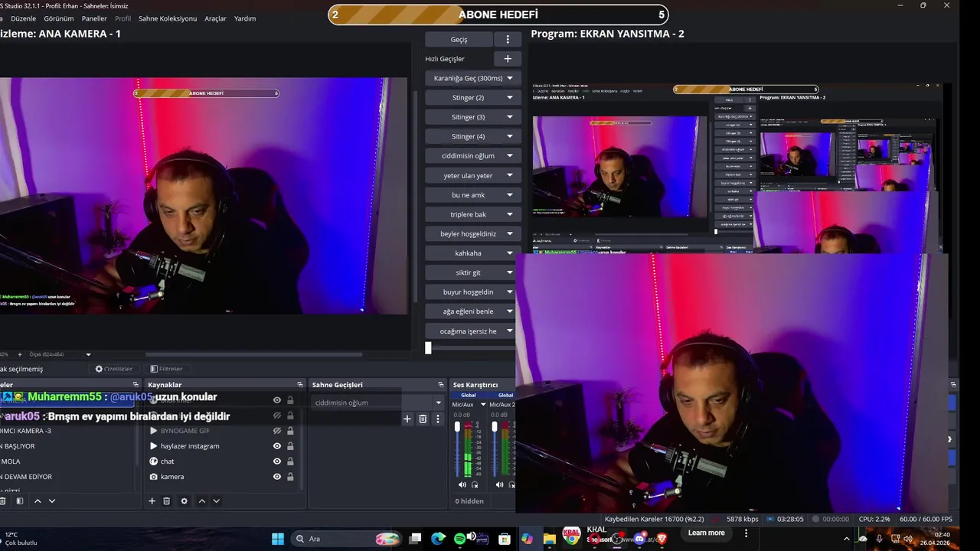Trigger the buyur hoşgeldin quick transition
This screenshot has height=551, width=980.
(x=468, y=292)
